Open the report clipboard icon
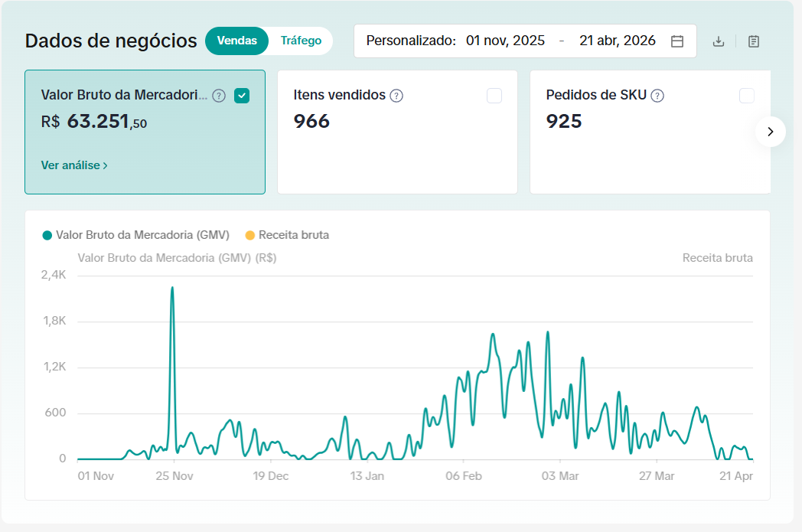The image size is (802, 532). (754, 41)
